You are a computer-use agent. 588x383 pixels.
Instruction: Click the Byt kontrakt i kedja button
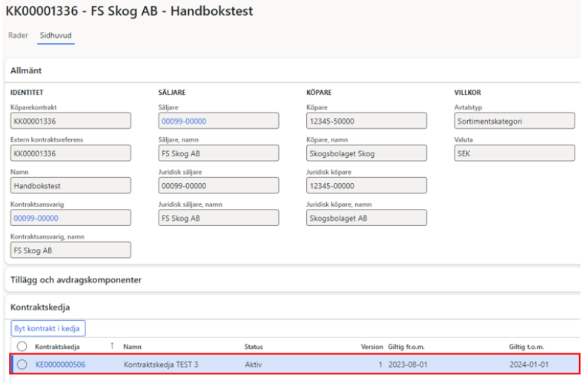pyautogui.click(x=50, y=328)
